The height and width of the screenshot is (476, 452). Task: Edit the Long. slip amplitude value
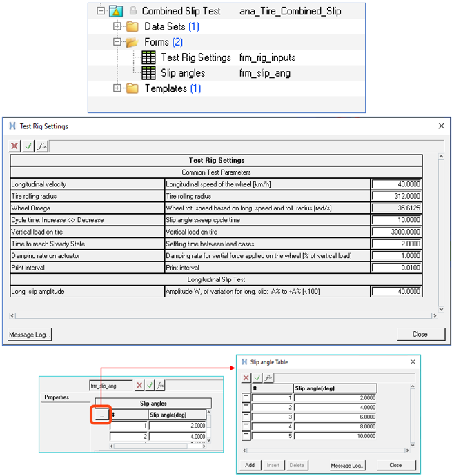(x=396, y=291)
